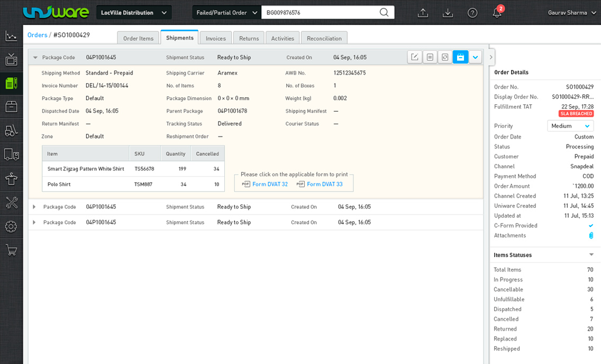Collapse the first expanded package row

click(x=35, y=58)
